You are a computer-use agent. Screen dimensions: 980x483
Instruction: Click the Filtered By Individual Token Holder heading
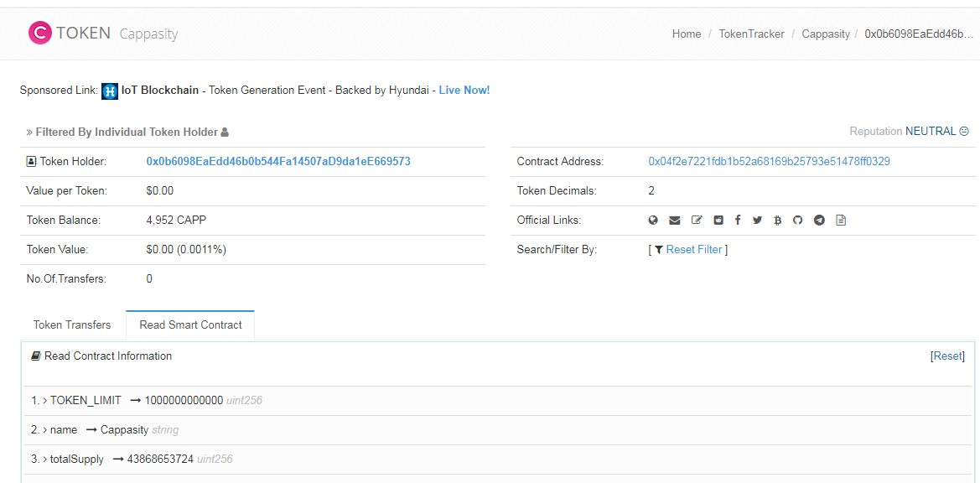tap(127, 132)
